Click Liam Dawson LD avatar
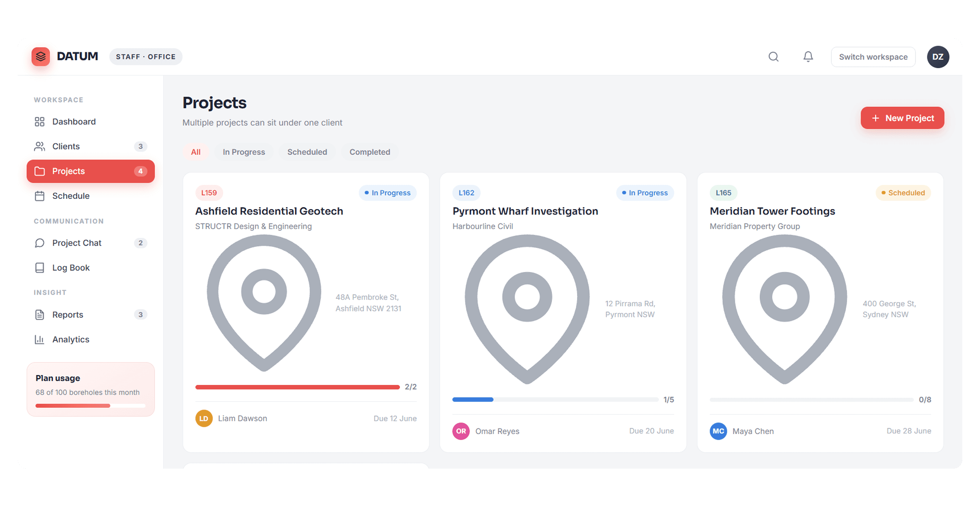 point(204,418)
